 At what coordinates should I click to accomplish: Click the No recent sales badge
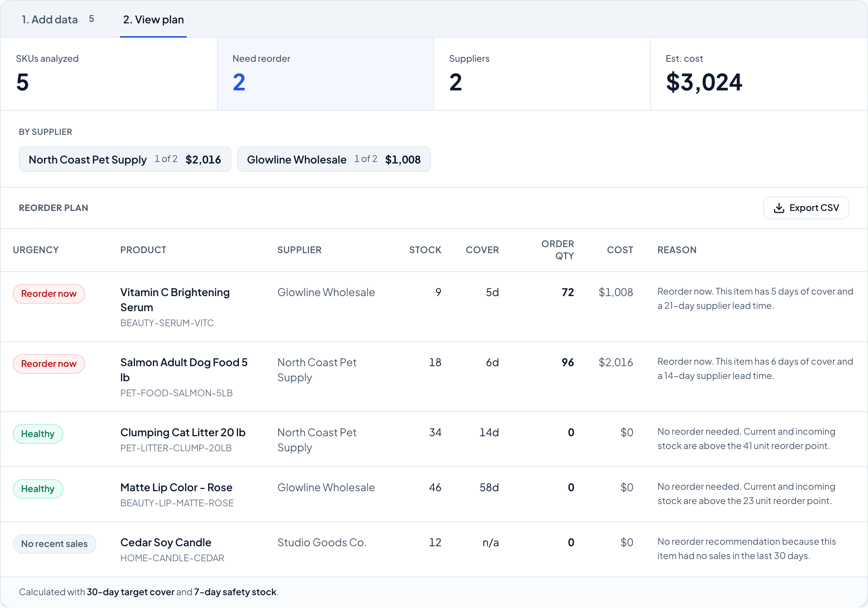(x=55, y=544)
